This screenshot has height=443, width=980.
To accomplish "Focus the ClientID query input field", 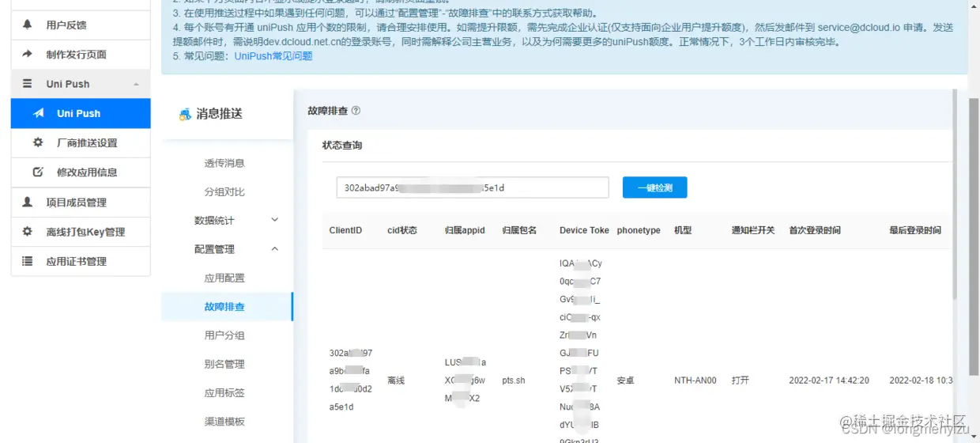I will click(x=473, y=187).
